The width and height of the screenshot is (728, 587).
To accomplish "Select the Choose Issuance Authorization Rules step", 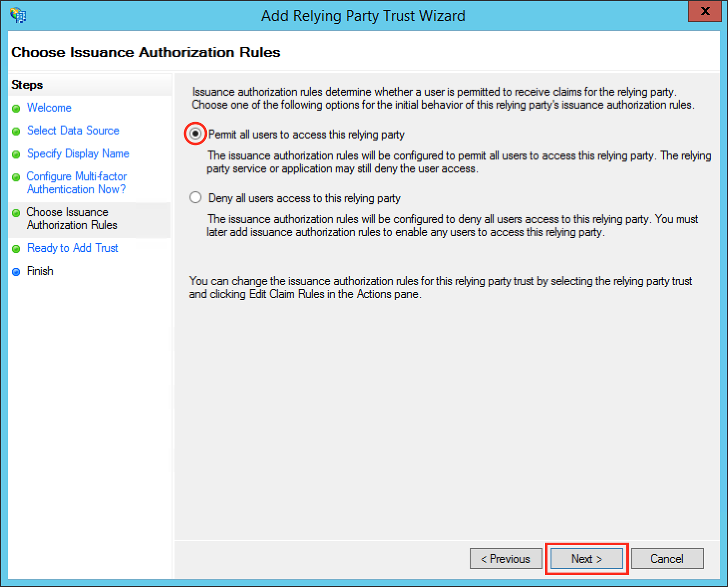I will pyautogui.click(x=72, y=219).
